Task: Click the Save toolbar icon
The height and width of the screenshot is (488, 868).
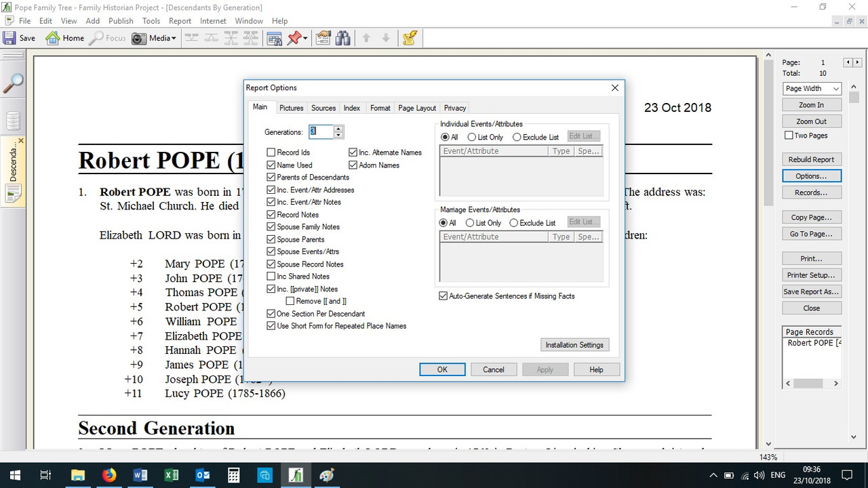Action: (x=19, y=38)
